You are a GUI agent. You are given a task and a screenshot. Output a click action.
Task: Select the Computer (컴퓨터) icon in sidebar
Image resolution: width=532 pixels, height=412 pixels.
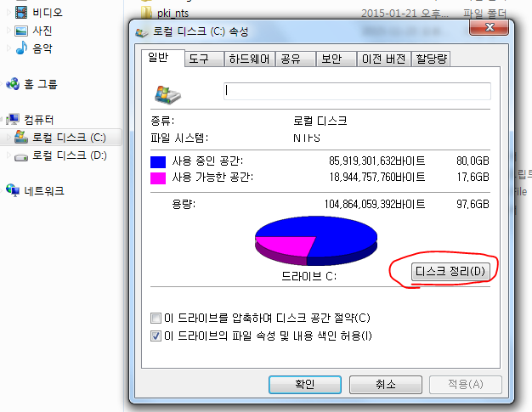(13, 120)
